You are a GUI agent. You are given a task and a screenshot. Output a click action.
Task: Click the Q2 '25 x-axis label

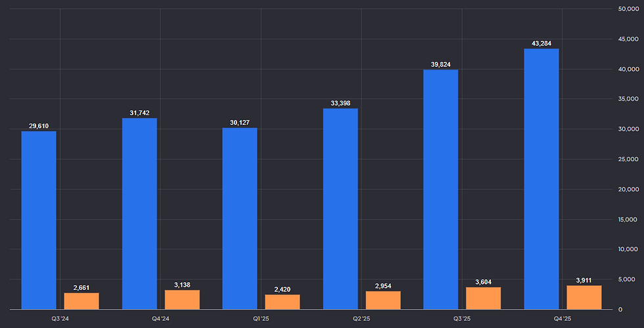(361, 319)
